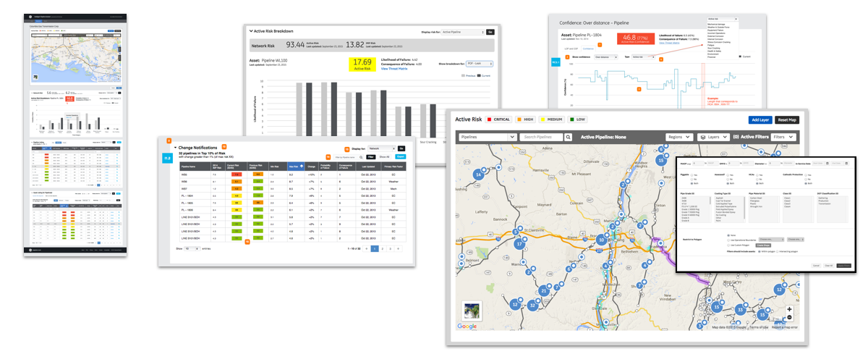This screenshot has width=868, height=362.
Task: Click the pipeline search magnifier icon
Action: [569, 137]
